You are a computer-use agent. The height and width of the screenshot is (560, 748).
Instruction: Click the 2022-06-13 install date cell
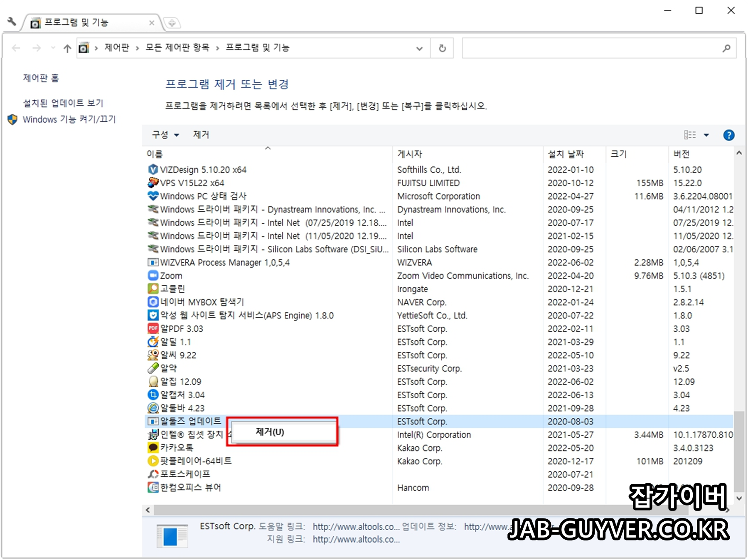tap(571, 395)
